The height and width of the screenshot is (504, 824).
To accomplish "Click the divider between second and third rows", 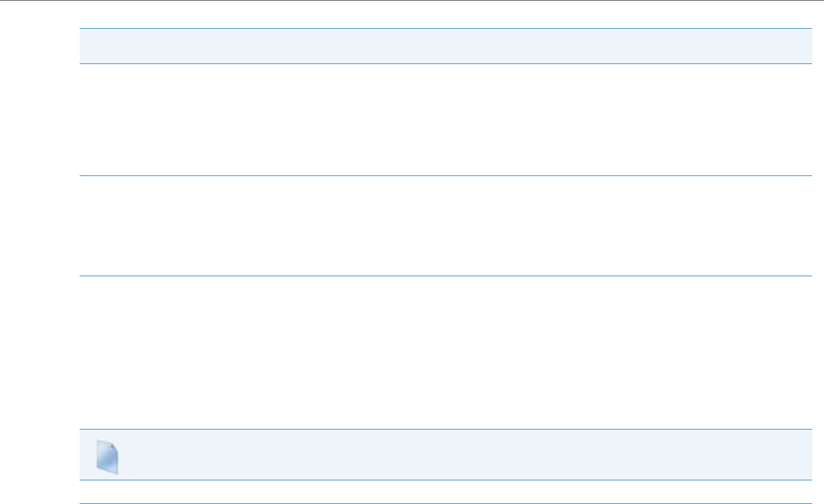I will (441, 276).
